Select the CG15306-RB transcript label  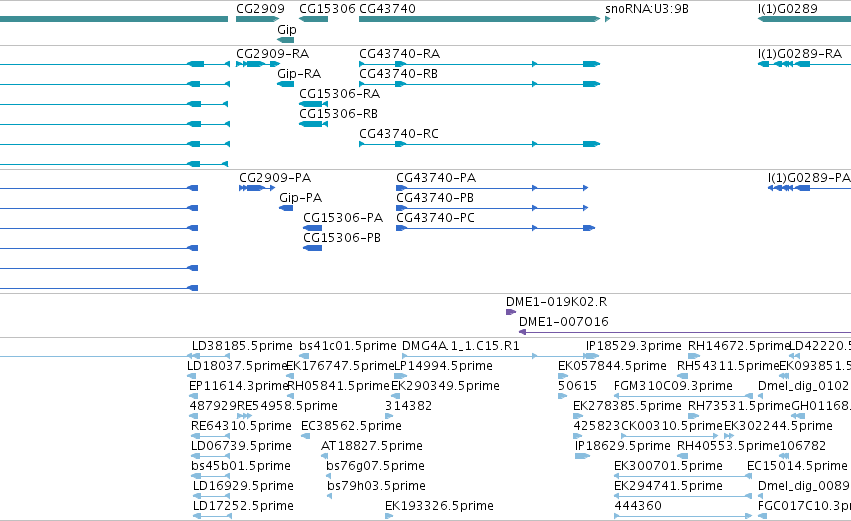click(x=339, y=114)
